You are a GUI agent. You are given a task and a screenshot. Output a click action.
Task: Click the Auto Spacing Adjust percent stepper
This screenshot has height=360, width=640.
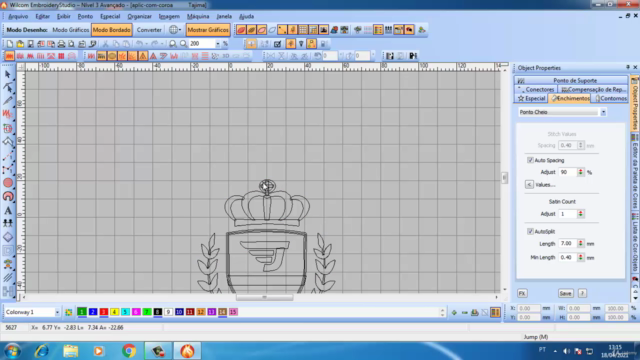[x=580, y=172]
